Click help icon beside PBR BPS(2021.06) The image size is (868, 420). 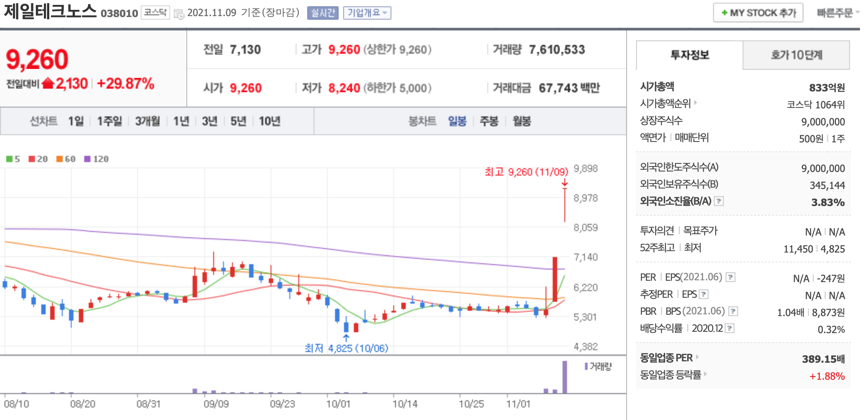pyautogui.click(x=733, y=311)
